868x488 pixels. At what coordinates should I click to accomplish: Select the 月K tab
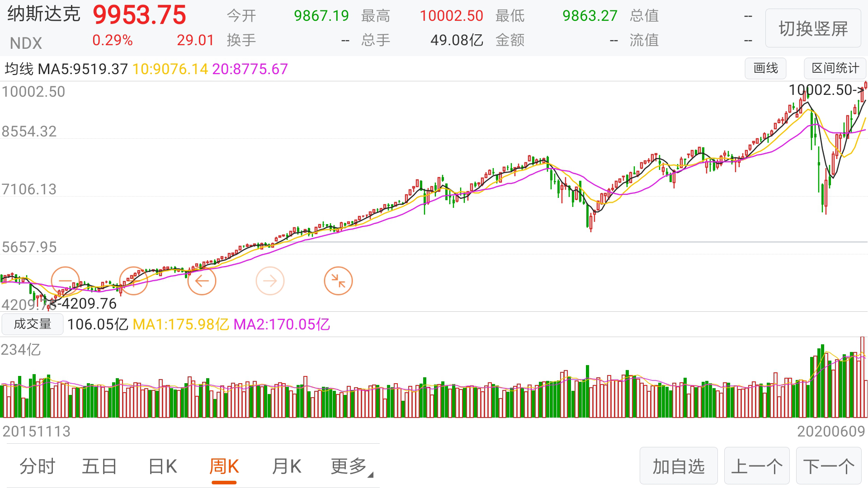(287, 466)
